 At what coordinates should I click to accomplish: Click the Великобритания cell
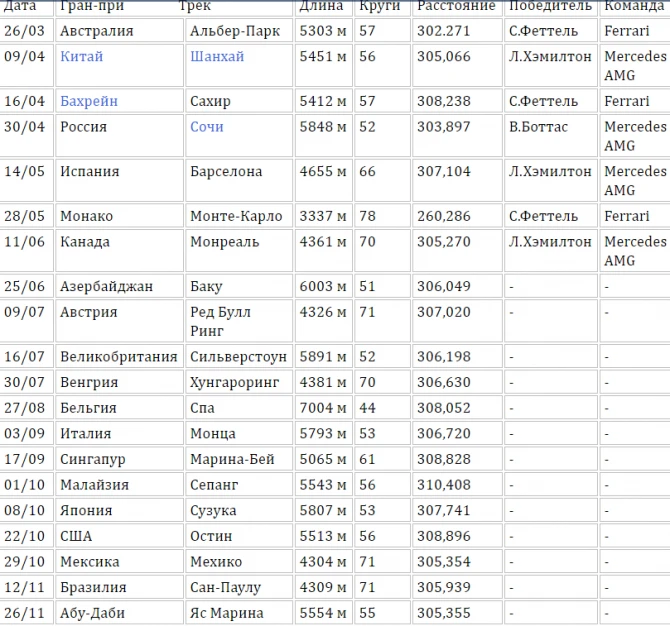[x=119, y=357]
